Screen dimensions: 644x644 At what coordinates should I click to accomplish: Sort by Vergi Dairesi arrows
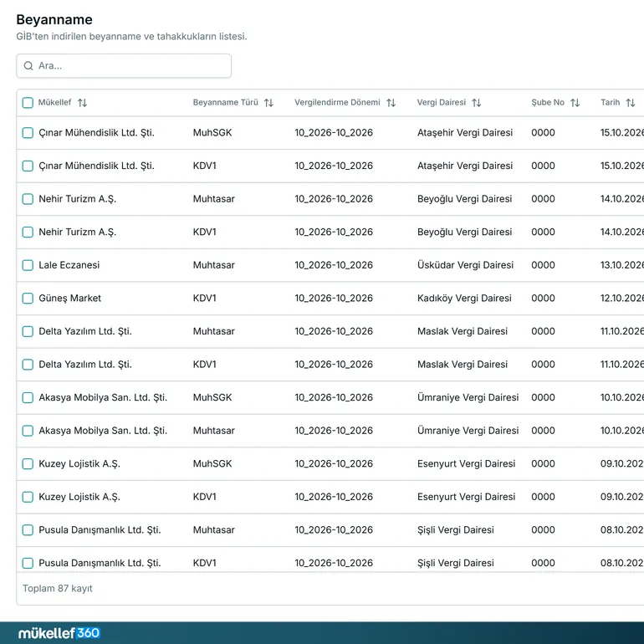coord(477,103)
